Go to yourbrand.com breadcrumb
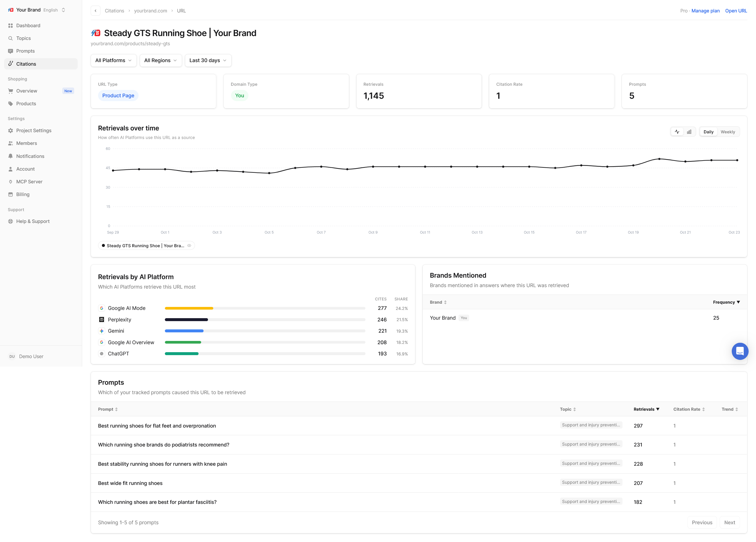The width and height of the screenshot is (756, 542). click(150, 11)
